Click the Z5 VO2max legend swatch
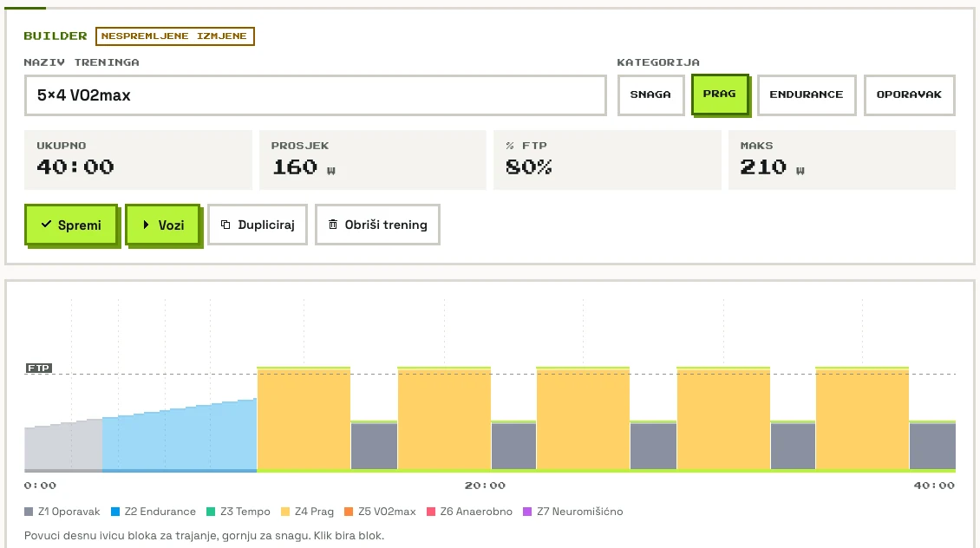This screenshot has width=980, height=548. pos(349,512)
